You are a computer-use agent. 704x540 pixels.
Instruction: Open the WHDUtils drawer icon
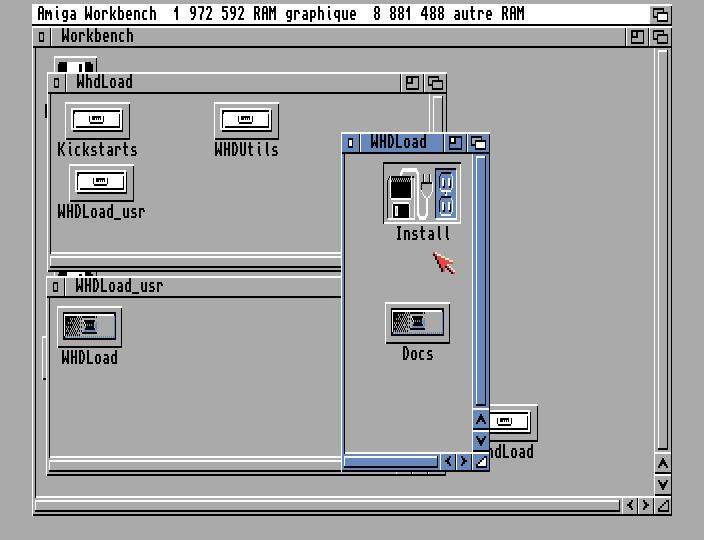pos(246,120)
